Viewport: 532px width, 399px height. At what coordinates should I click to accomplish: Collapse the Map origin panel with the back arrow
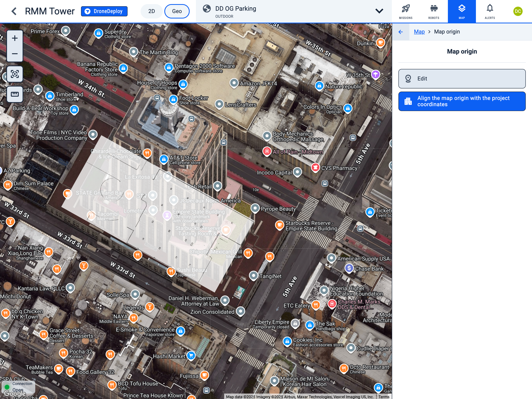tap(401, 32)
